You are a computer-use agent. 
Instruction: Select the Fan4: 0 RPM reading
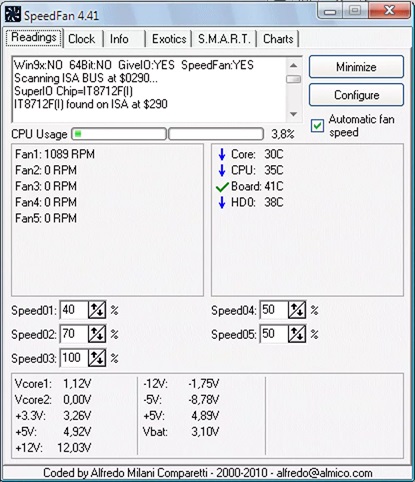[46, 202]
